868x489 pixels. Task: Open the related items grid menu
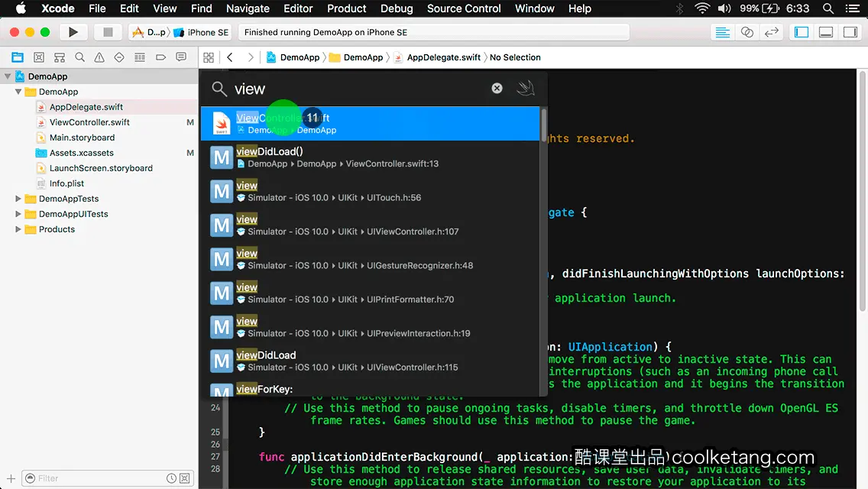coord(209,57)
